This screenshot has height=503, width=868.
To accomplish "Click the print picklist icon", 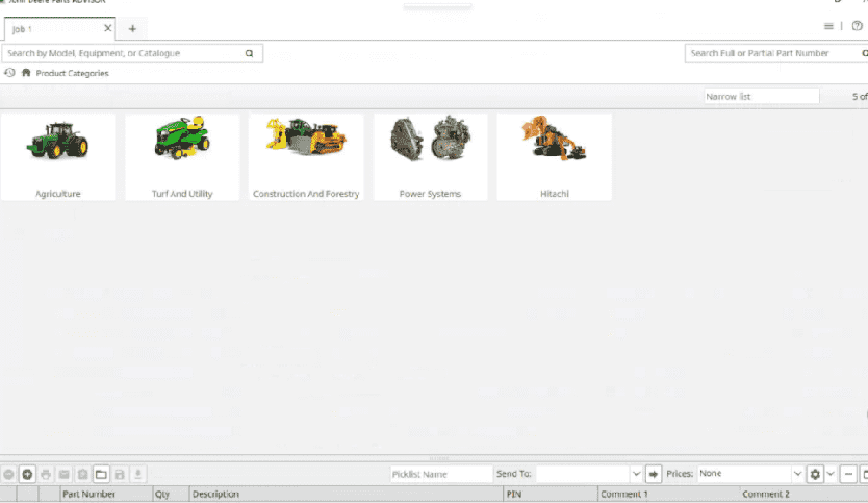I will pos(46,474).
